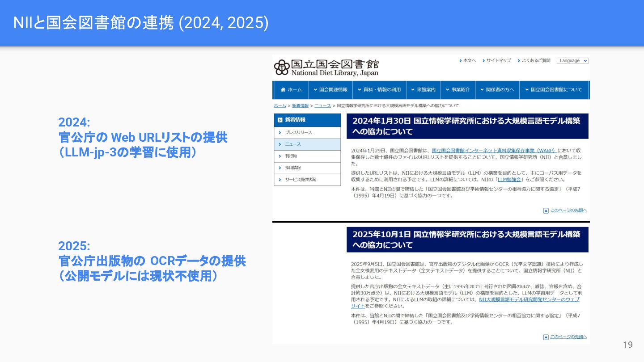Screen dimensions: 644x362
Task: Click the 2025年10月1日 article heading
Action: 467,240
